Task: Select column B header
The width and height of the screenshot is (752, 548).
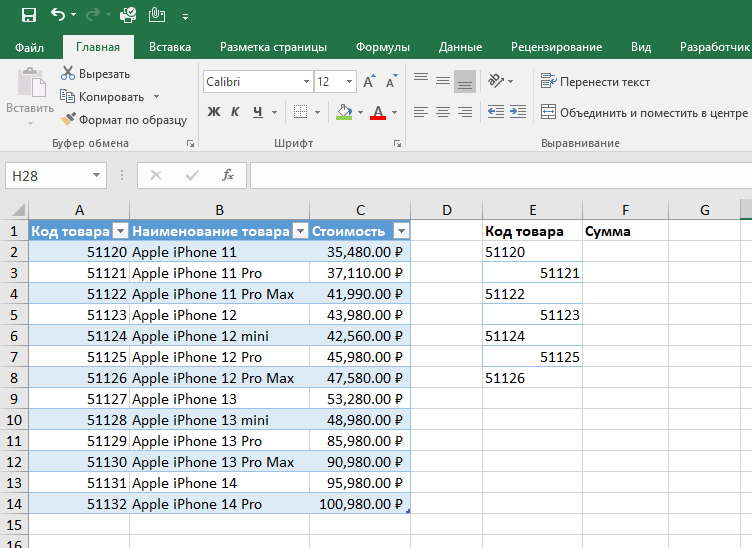Action: tap(219, 210)
